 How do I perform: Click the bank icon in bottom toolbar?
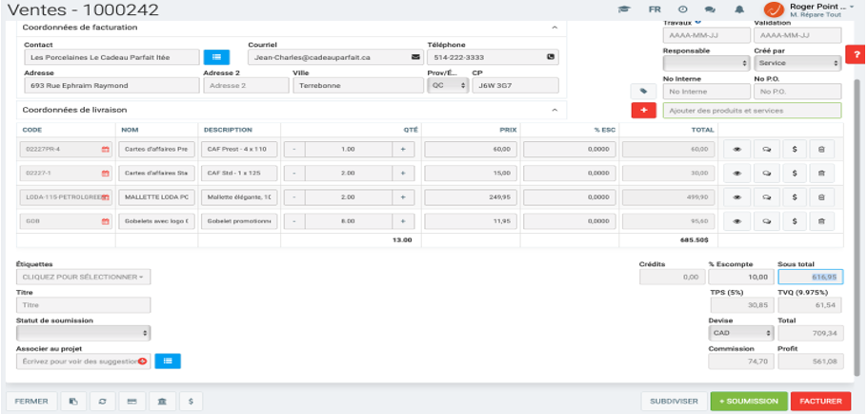(161, 402)
